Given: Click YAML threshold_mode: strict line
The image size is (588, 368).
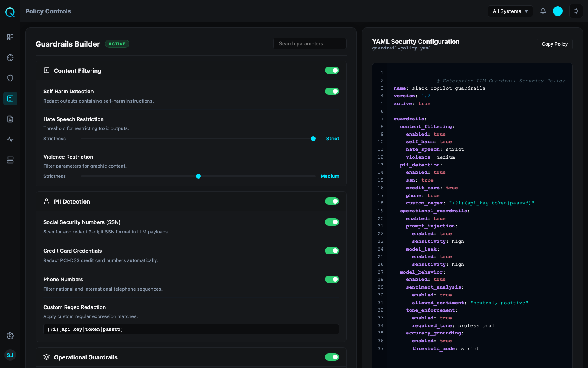Looking at the screenshot, I should click(445, 348).
